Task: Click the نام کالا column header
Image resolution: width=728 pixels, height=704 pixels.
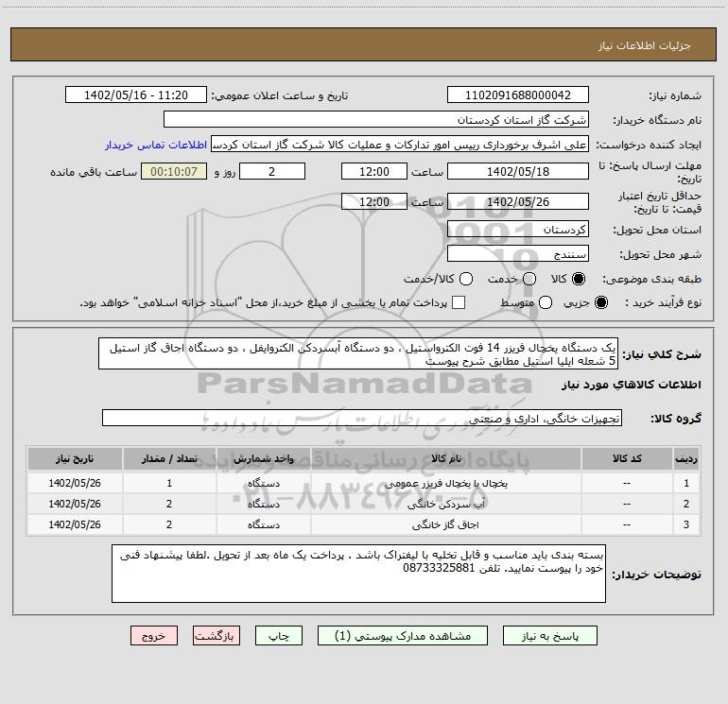Action: [445, 458]
